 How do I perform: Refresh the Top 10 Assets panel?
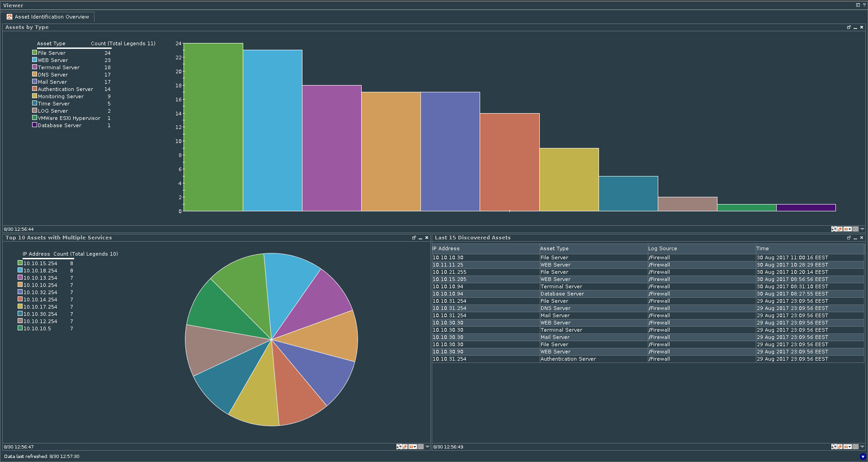(x=399, y=447)
